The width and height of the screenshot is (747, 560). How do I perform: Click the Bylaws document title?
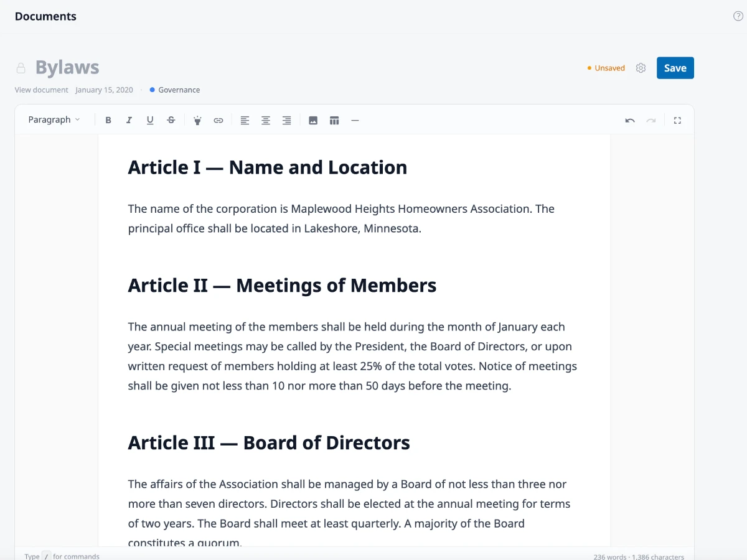coord(67,67)
